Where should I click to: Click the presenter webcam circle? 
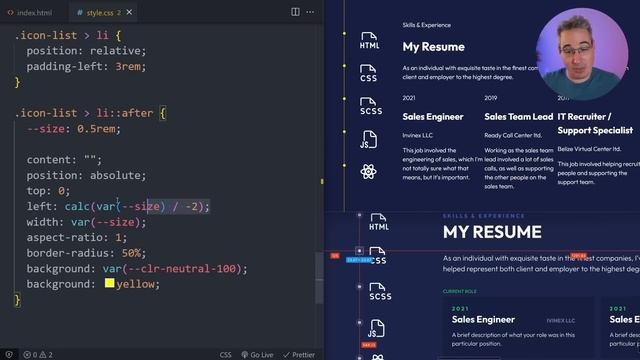pos(582,54)
